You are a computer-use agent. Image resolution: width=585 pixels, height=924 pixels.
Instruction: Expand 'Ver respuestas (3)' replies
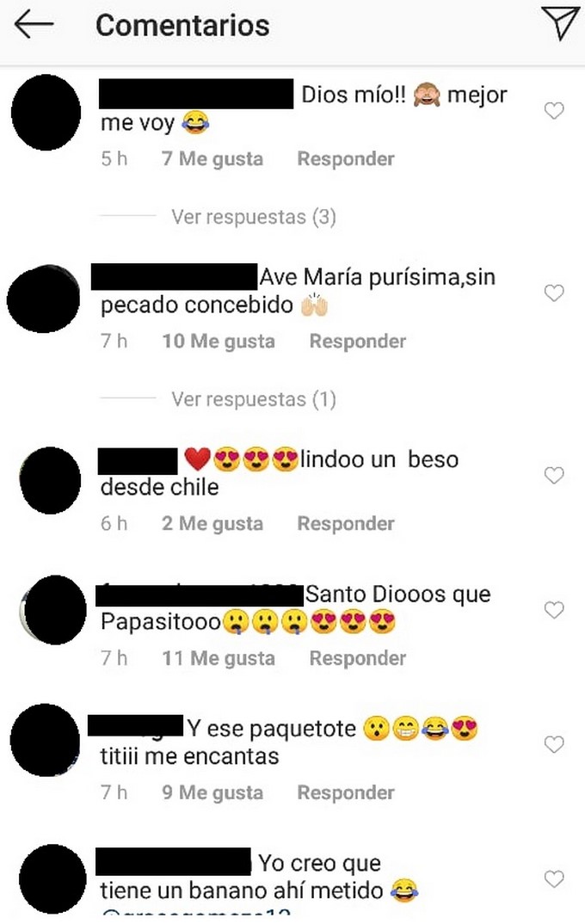click(x=254, y=217)
